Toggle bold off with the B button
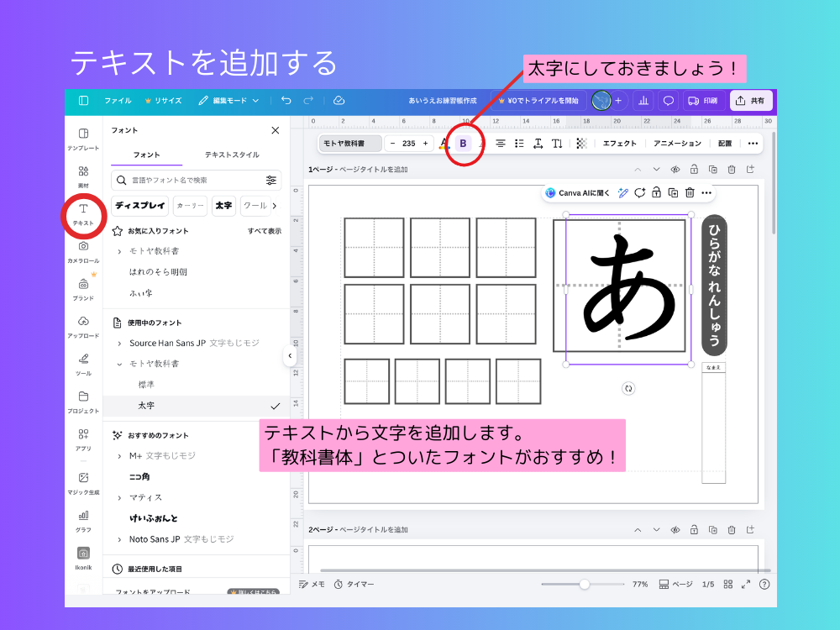 (463, 144)
